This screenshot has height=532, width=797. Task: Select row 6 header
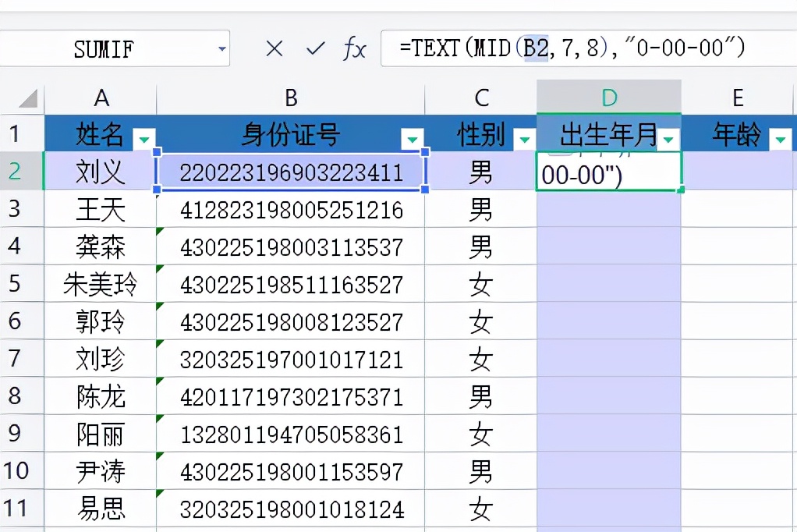tap(22, 321)
